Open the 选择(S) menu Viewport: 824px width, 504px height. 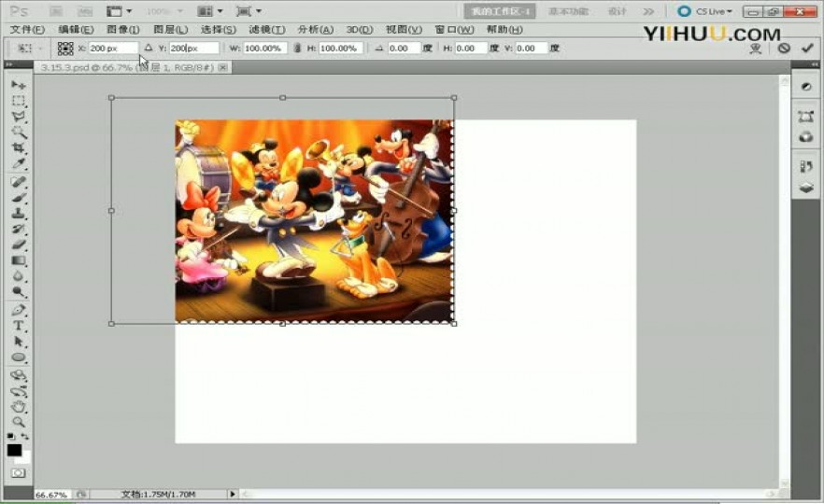[x=218, y=30]
